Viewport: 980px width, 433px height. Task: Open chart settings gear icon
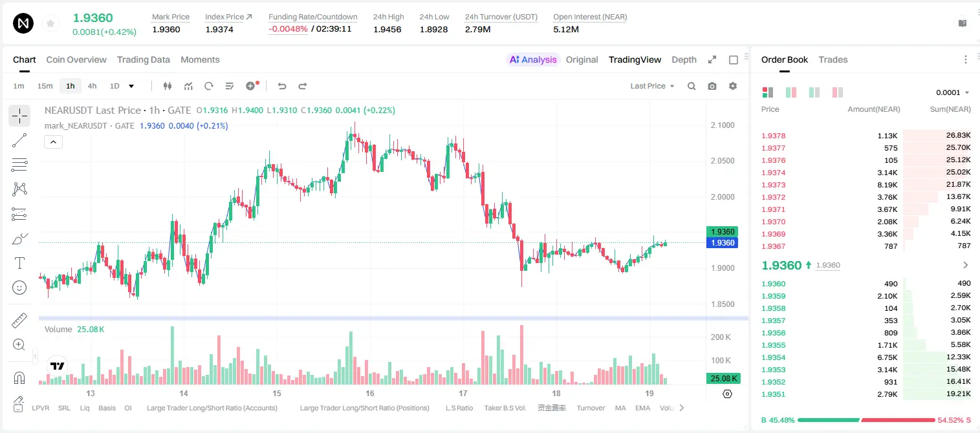733,86
